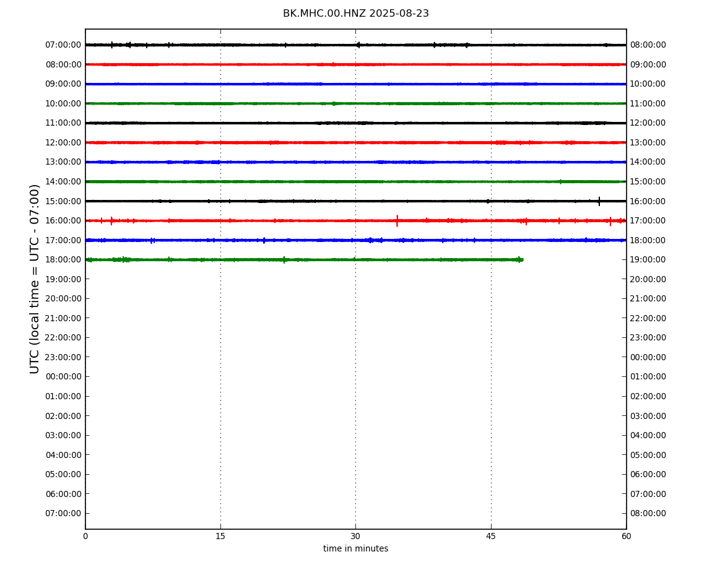Click left-axis label 14:00:00
Screen dimensions: 712x588
tap(63, 181)
